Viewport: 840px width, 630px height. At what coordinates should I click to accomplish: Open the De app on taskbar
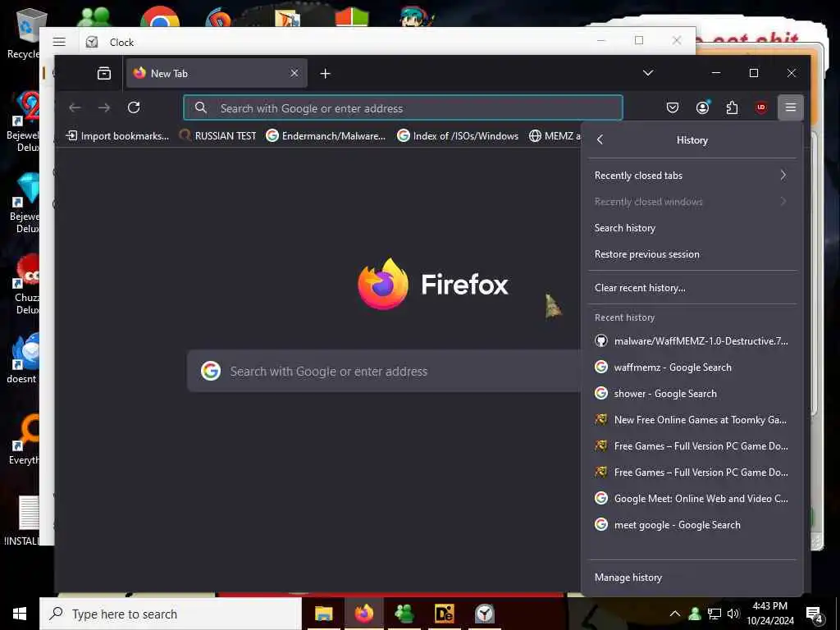(x=444, y=614)
